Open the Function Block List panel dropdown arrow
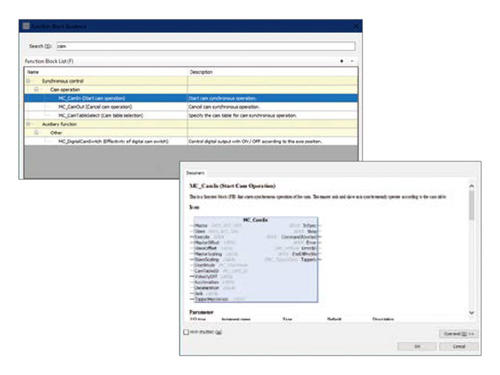The height and width of the screenshot is (375, 500). point(352,61)
